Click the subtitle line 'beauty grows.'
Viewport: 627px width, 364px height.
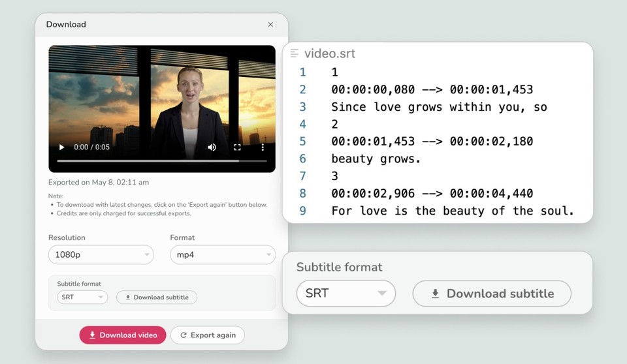point(376,159)
